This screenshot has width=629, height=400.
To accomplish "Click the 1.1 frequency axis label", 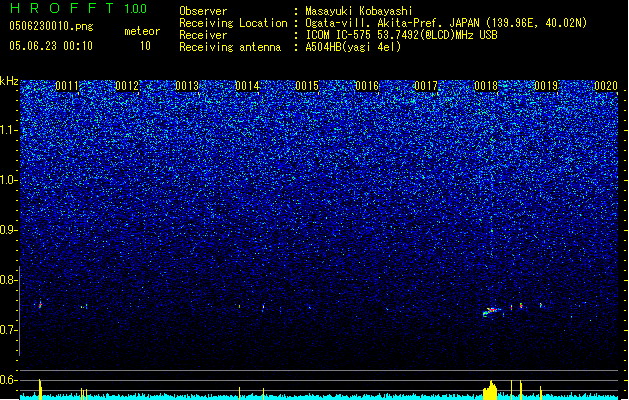I will pos(9,130).
